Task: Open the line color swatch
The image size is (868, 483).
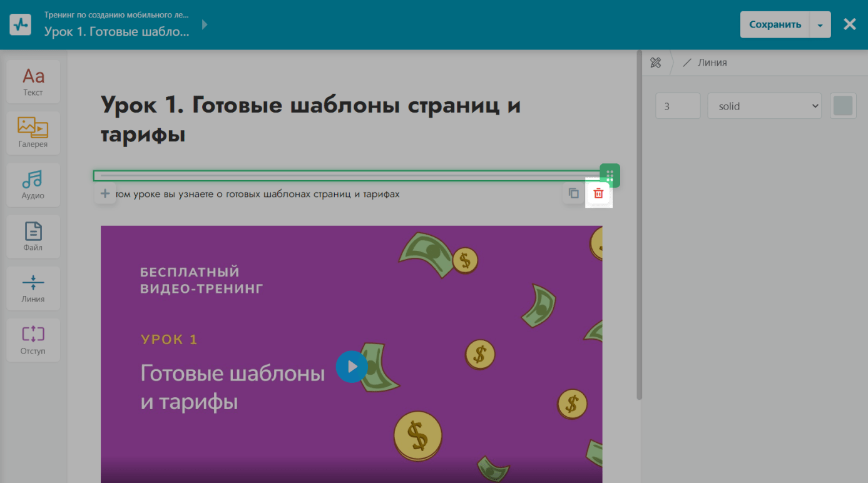Action: pyautogui.click(x=842, y=106)
